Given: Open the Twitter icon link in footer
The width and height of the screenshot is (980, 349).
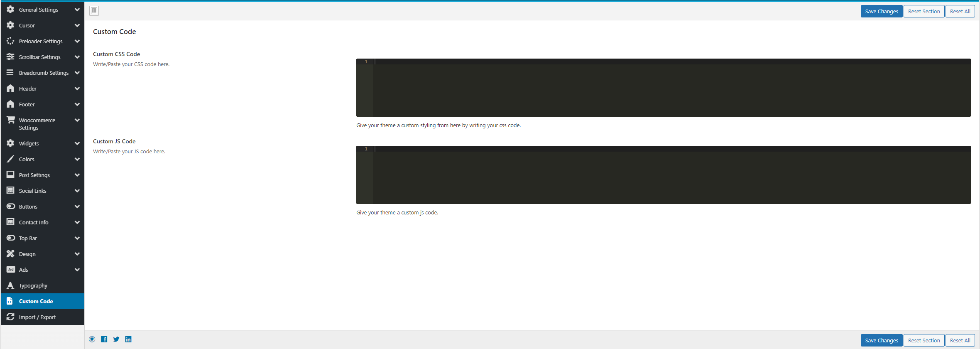Looking at the screenshot, I should point(116,339).
